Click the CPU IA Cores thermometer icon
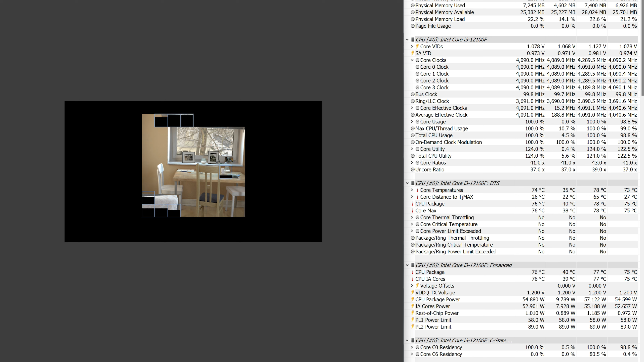Viewport: 644px width, 362px height. click(x=413, y=279)
